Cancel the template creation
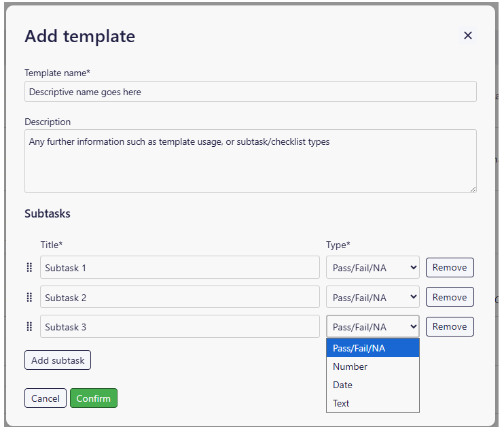Viewport: 504px width, 431px height. click(46, 398)
